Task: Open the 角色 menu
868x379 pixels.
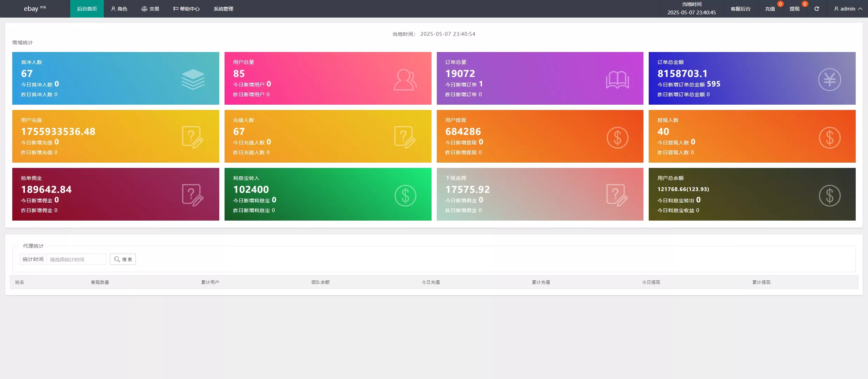Action: coord(119,9)
